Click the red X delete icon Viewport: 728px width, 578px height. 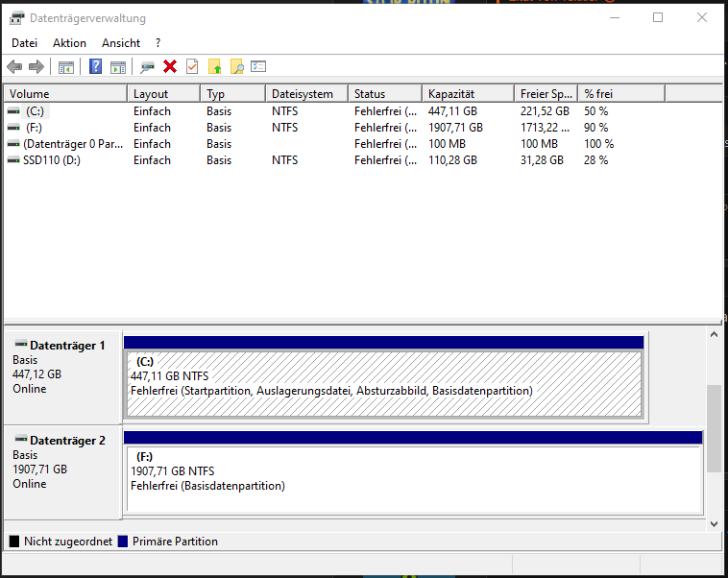170,67
